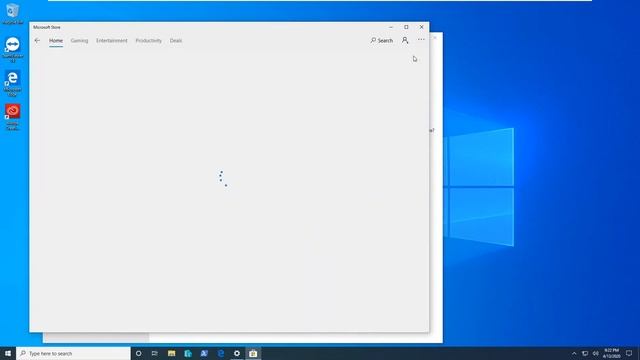
Task: Maximize the Microsoft Store window
Action: click(x=406, y=27)
